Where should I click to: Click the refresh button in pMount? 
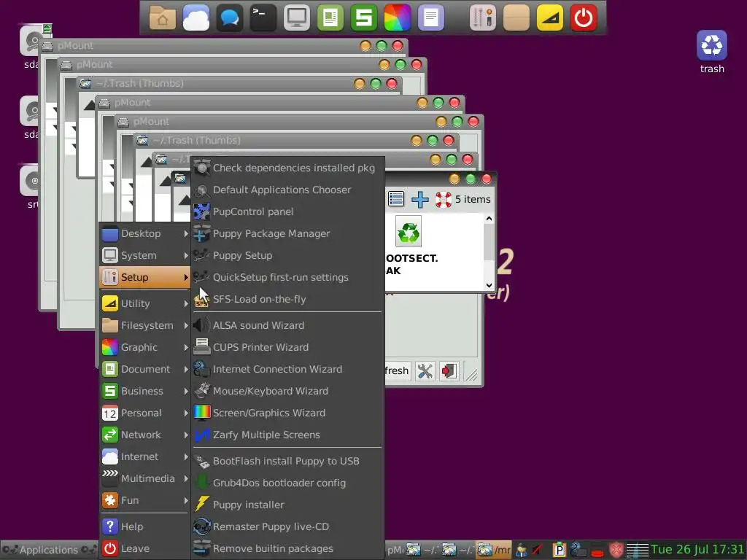click(x=396, y=371)
